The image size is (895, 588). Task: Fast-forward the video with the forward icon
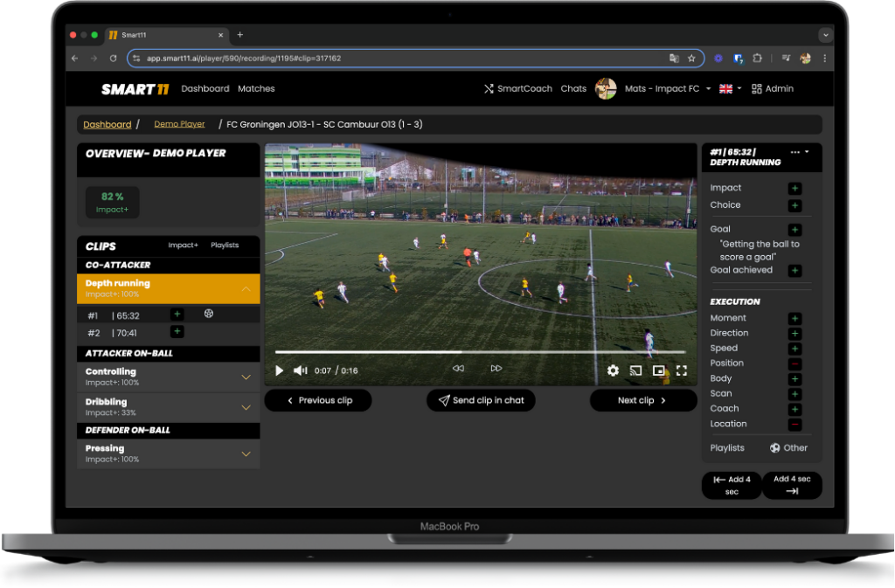coord(496,369)
